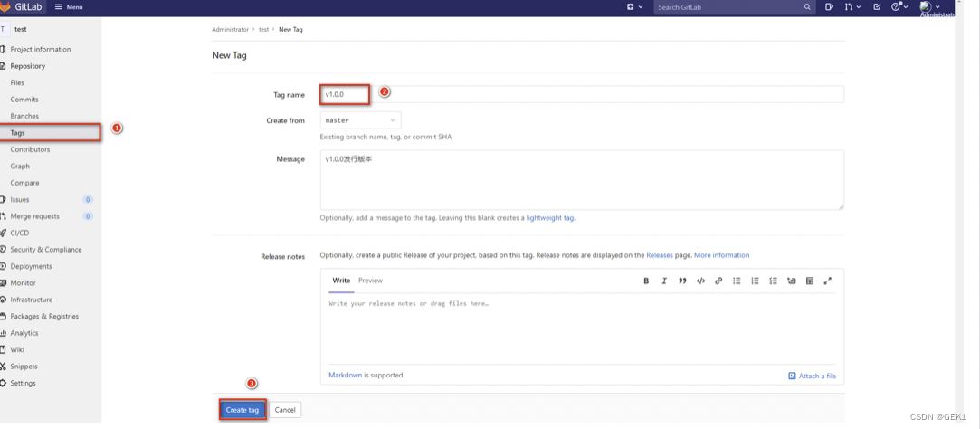This screenshot has width=980, height=429.
Task: Open Compare under Repository
Action: [24, 183]
